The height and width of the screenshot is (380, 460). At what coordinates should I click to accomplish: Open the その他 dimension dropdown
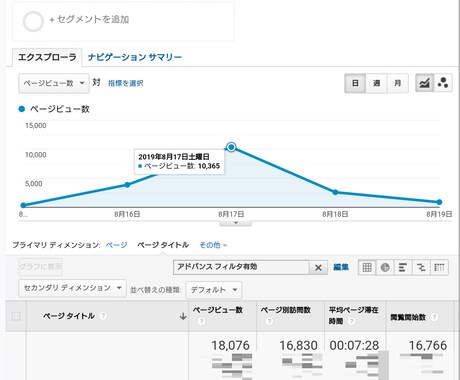(213, 245)
